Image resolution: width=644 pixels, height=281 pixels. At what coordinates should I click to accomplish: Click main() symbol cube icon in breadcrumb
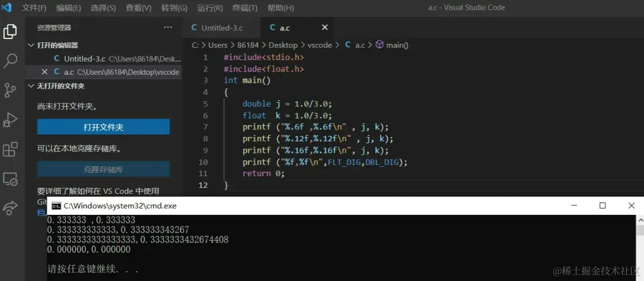tap(379, 45)
